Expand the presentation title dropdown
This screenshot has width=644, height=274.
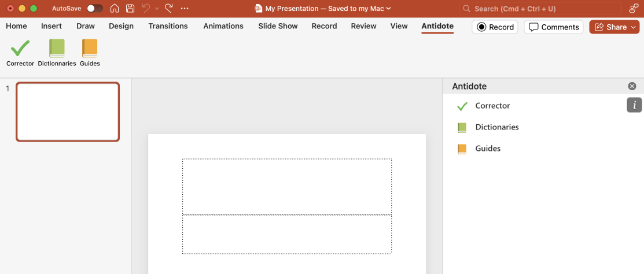pyautogui.click(x=388, y=9)
